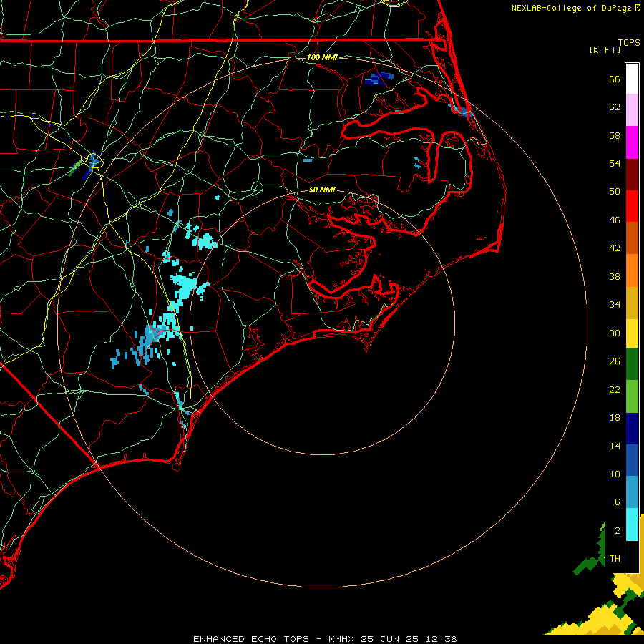Pick the dark orange swatch beside 42
644x644 pixels.
coord(632,238)
